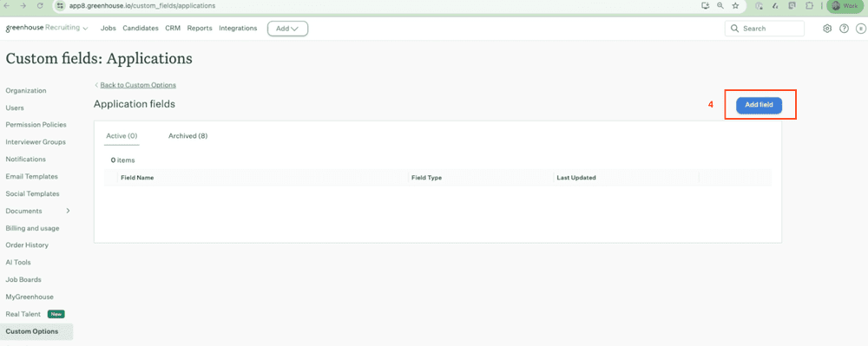Screen dimensions: 868x346
Task: Open the help question mark icon
Action: (x=844, y=29)
